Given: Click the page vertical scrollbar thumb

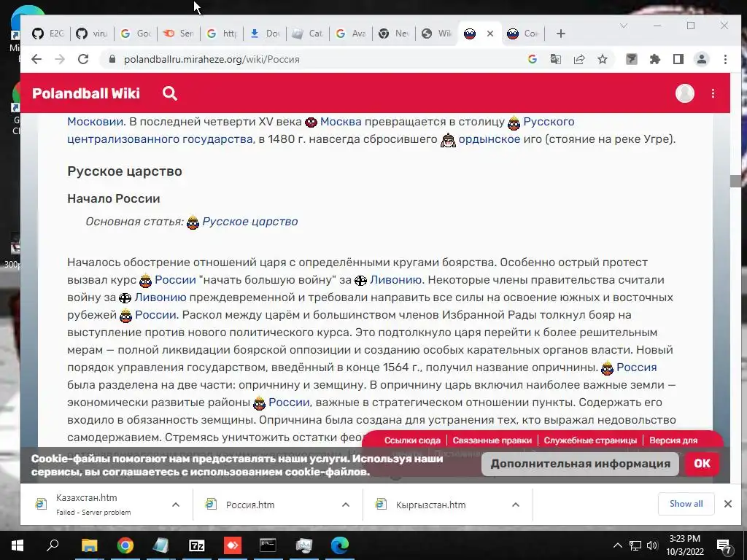Looking at the screenshot, I should (x=735, y=181).
